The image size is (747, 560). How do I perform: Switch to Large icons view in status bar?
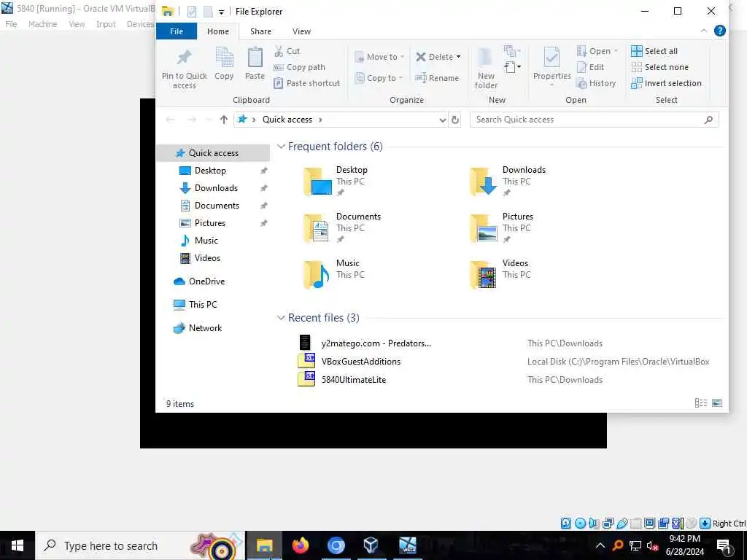(x=717, y=403)
